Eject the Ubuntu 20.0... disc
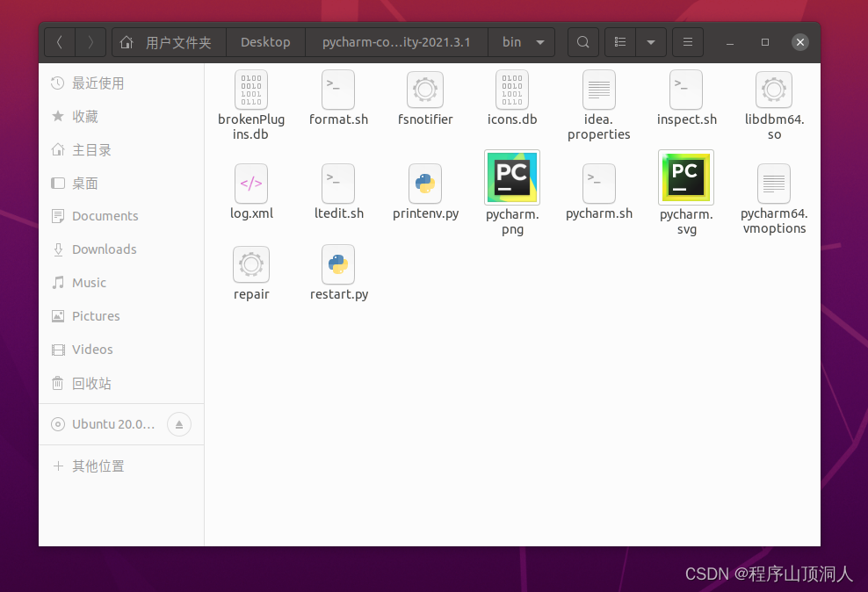This screenshot has width=868, height=592. (179, 424)
